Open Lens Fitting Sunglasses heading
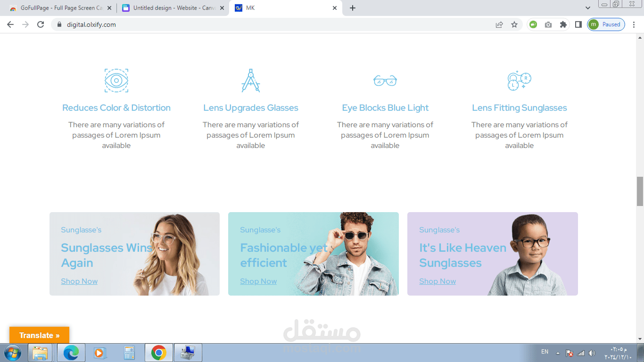 click(x=520, y=108)
